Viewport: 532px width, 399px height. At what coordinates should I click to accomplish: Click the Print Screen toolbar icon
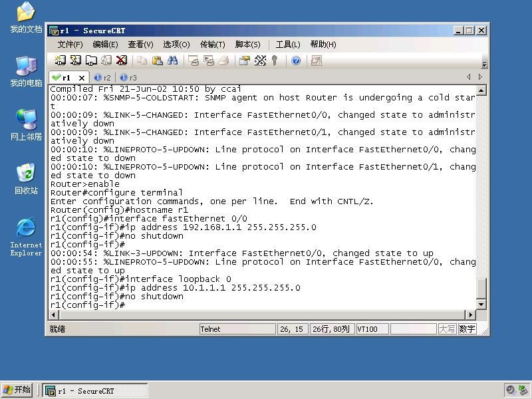tap(194, 61)
